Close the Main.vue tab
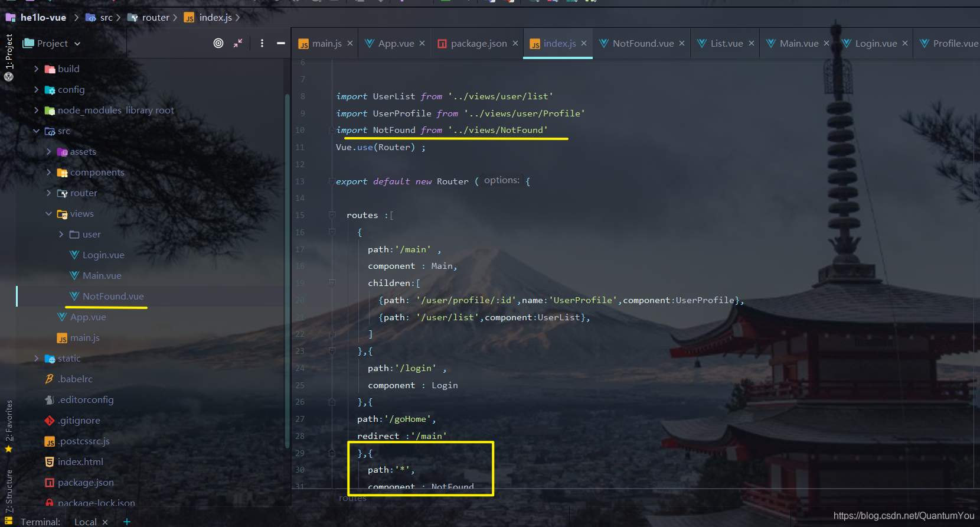Image resolution: width=980 pixels, height=527 pixels. (x=827, y=44)
